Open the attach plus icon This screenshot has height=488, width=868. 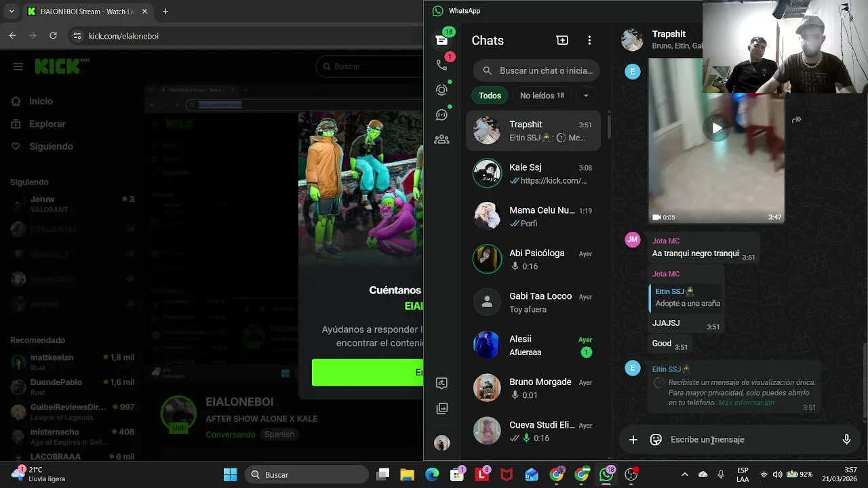point(633,440)
